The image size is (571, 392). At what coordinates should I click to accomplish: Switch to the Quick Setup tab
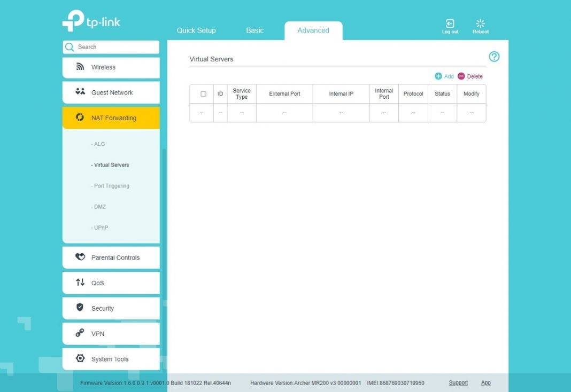(196, 30)
